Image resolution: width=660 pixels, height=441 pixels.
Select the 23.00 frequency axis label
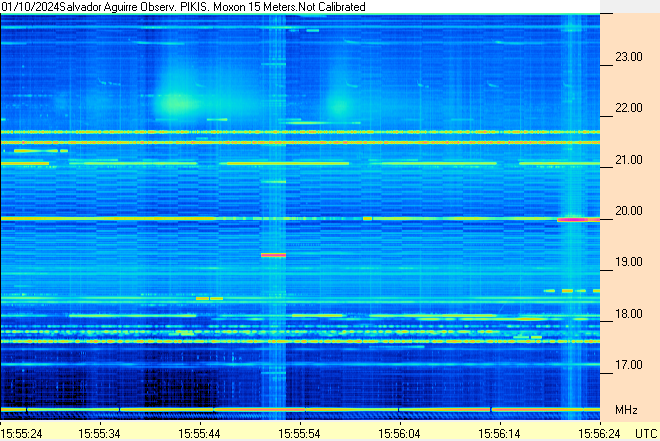click(x=629, y=57)
